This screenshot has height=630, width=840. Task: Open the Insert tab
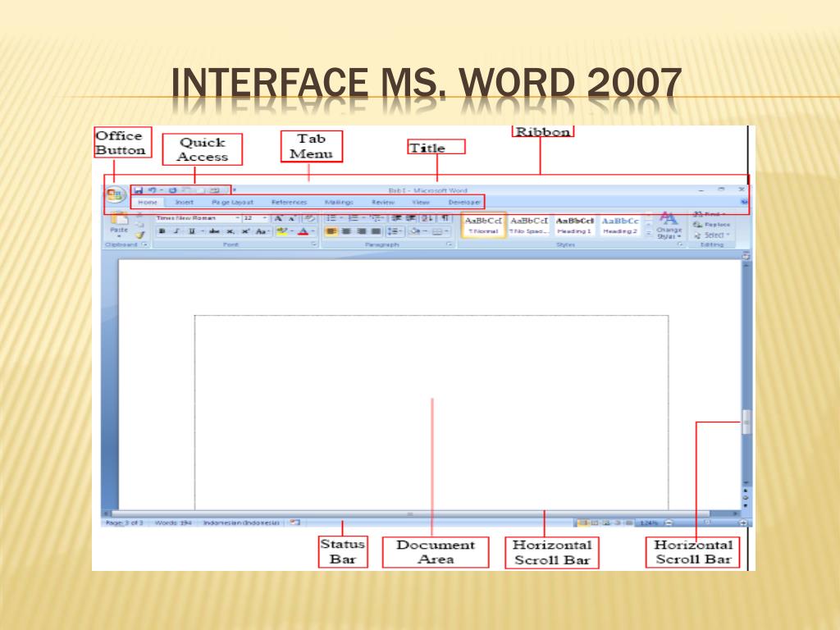[x=185, y=203]
